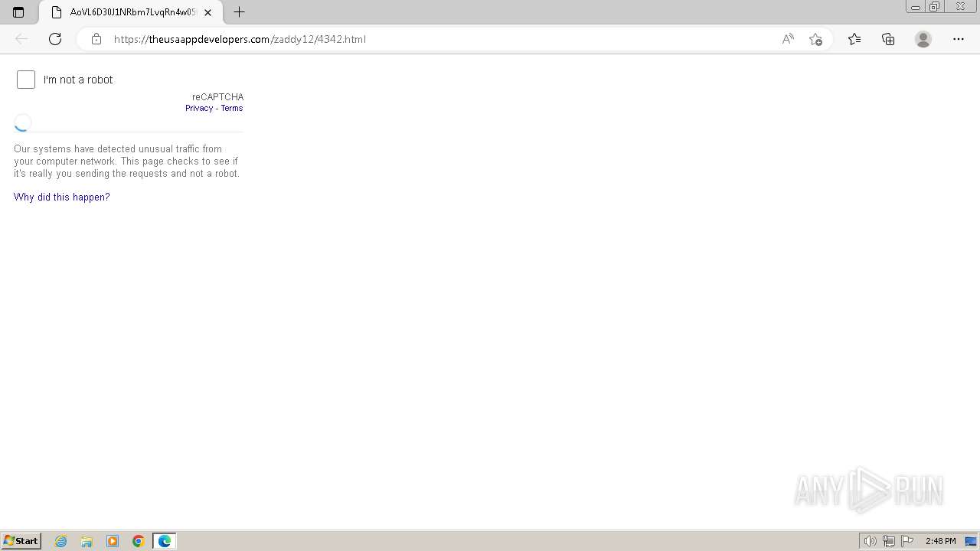Open the reCAPTCHA Privacy link
Image resolution: width=980 pixels, height=551 pixels.
point(199,108)
